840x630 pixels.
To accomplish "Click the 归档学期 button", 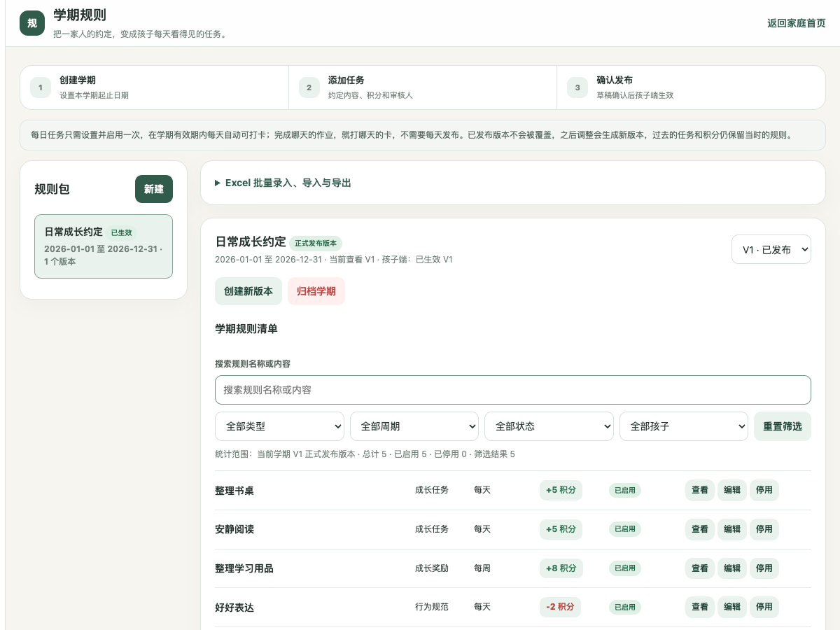I will coord(316,291).
